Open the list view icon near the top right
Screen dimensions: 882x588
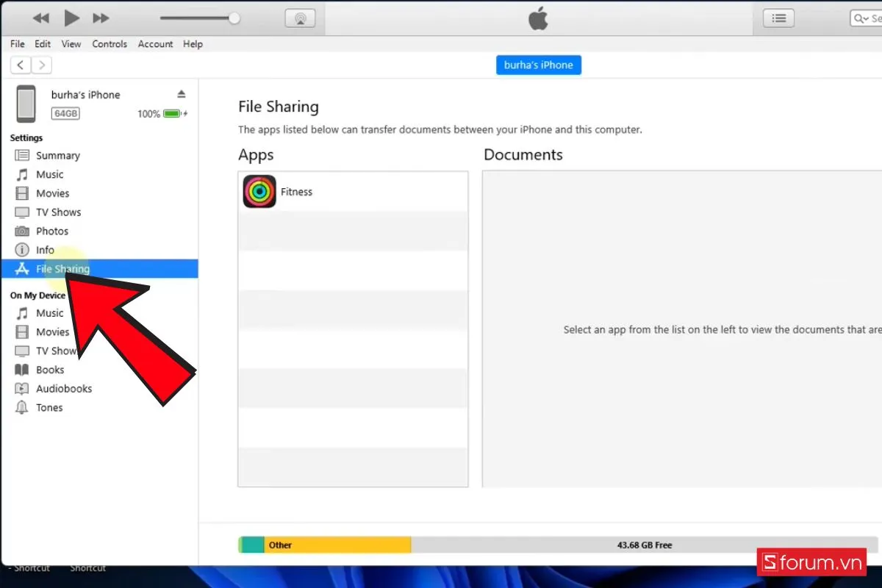[779, 18]
